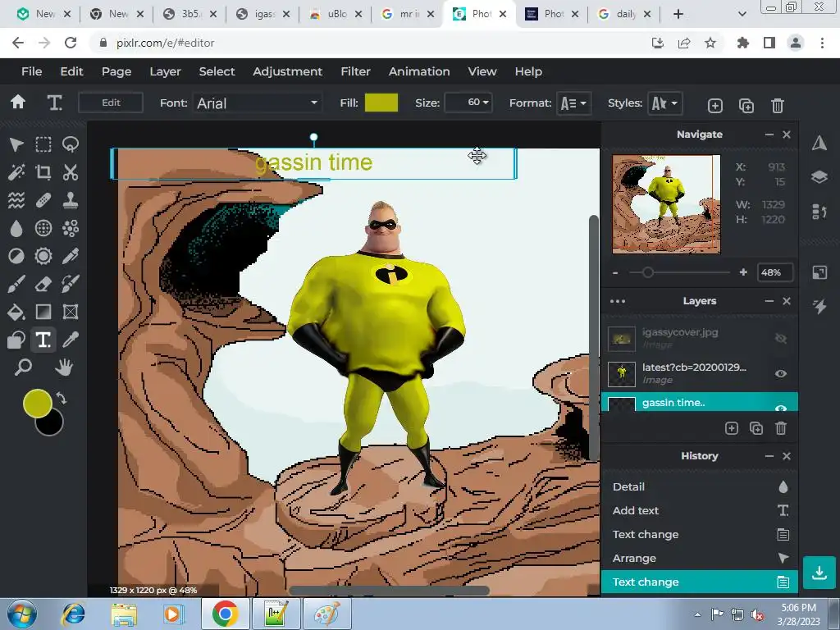
Task: Select the Blur droplet tool
Action: (16, 228)
